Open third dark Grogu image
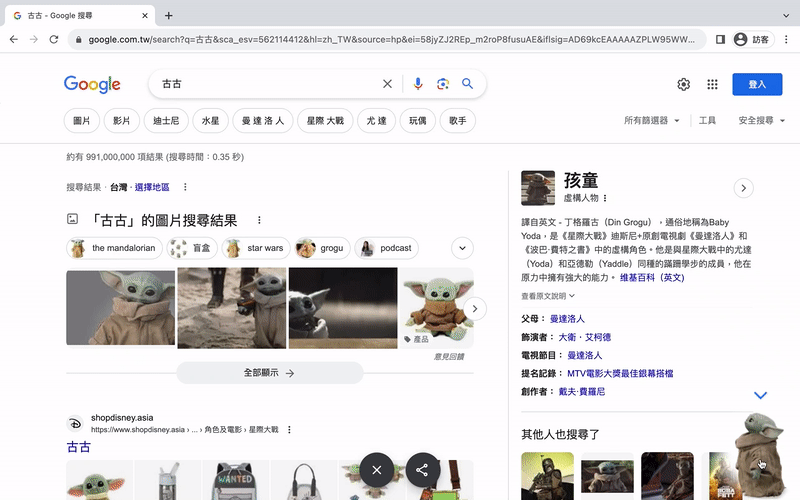Viewport: 800px width, 500px height. [343, 308]
